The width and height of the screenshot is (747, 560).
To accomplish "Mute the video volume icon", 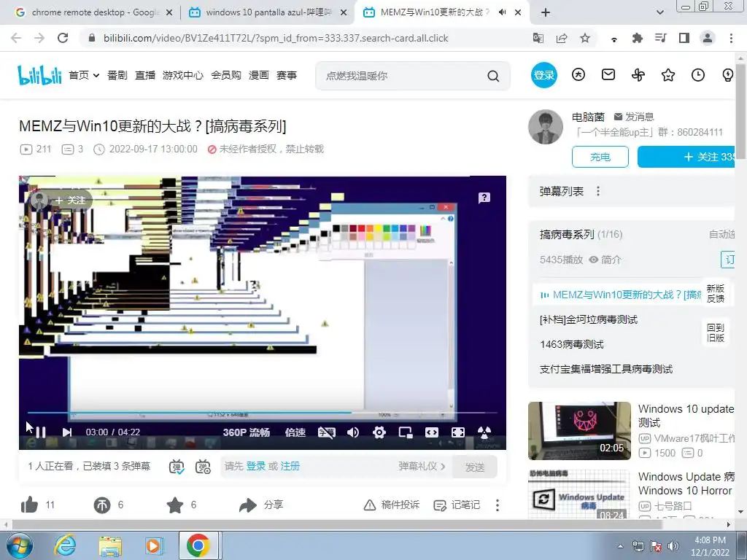I will [x=353, y=432].
